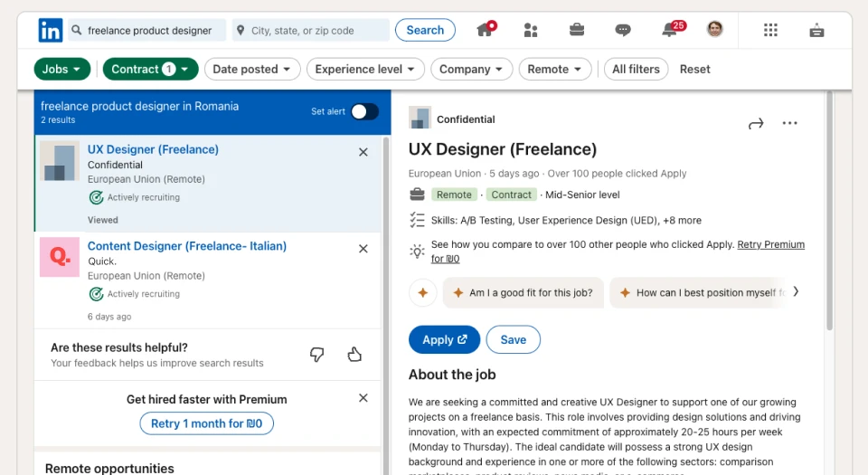Click the AI sparkle icon button

click(423, 292)
